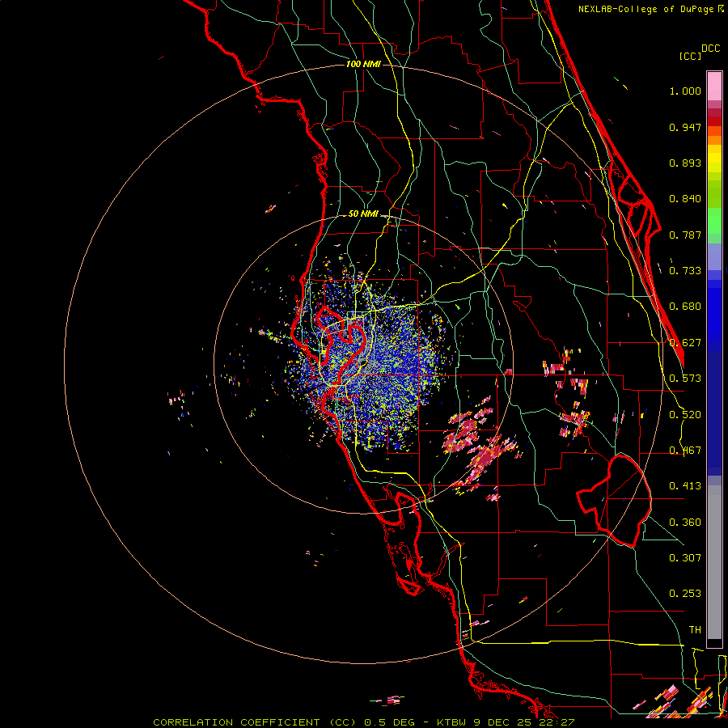This screenshot has height=728, width=728.
Task: Select the 1.000 value on the color scale
Action: (x=685, y=91)
